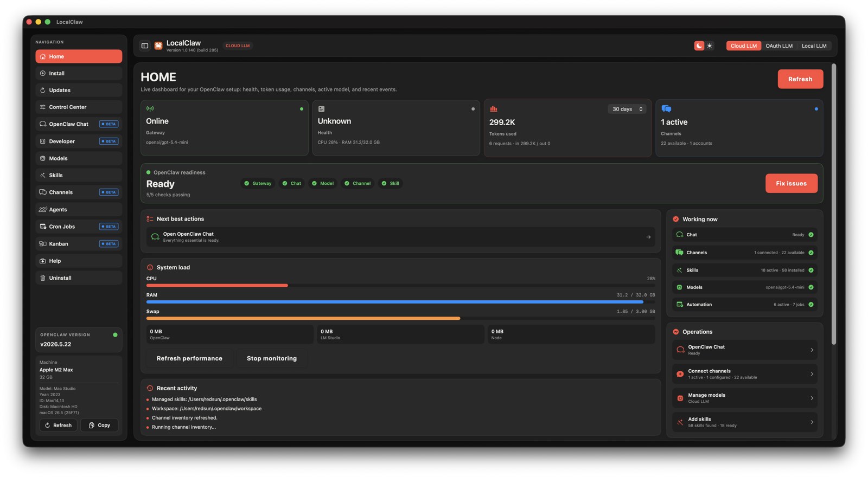Click the Uninstall trash icon
The width and height of the screenshot is (868, 477).
click(43, 278)
